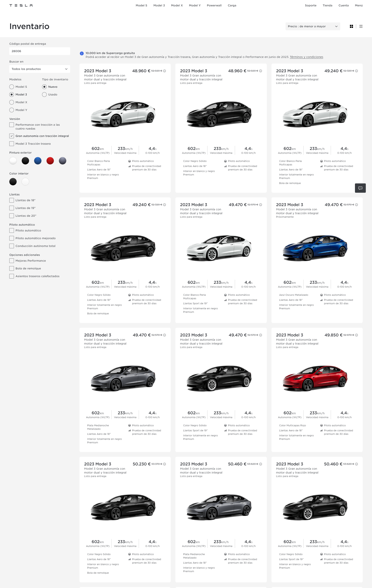
Task: Select blue exterior paint swatch
Action: [x=38, y=161]
